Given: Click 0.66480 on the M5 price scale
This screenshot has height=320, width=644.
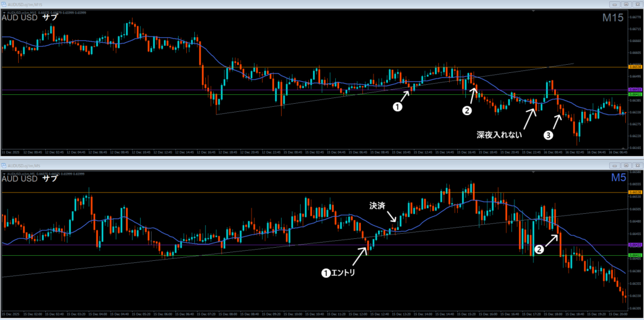Looking at the screenshot, I should 636,221.
